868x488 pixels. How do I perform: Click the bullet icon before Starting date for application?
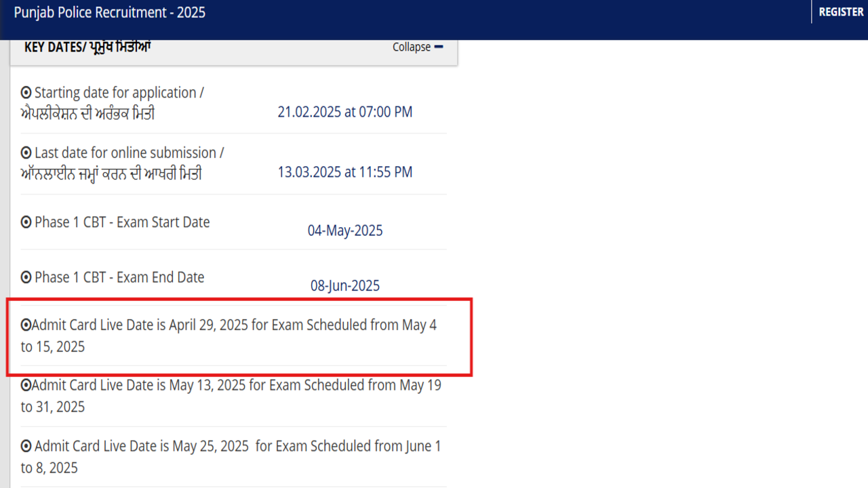[26, 93]
